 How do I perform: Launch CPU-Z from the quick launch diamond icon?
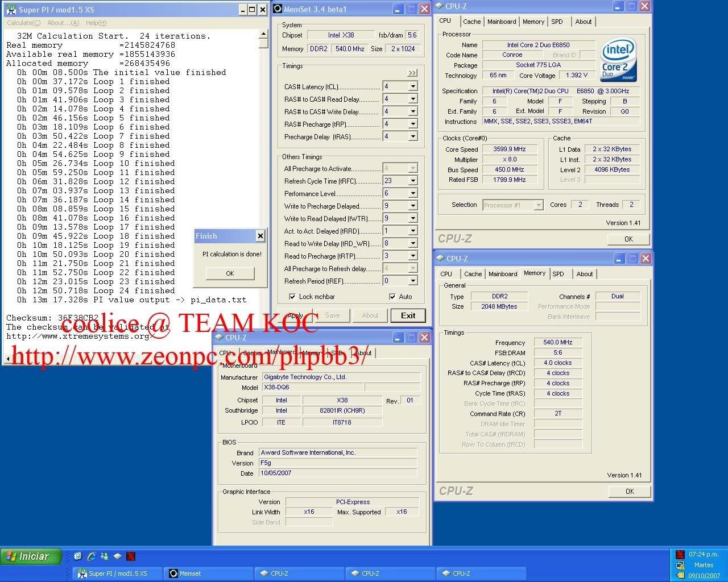[117, 556]
